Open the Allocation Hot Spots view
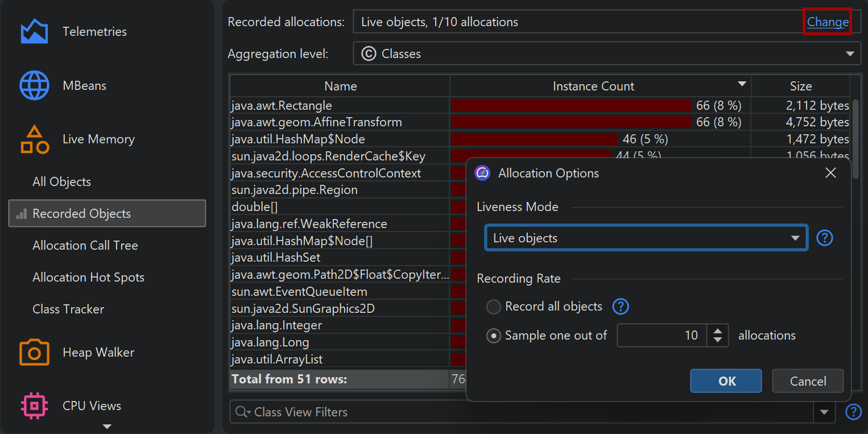The image size is (868, 434). [x=88, y=278]
